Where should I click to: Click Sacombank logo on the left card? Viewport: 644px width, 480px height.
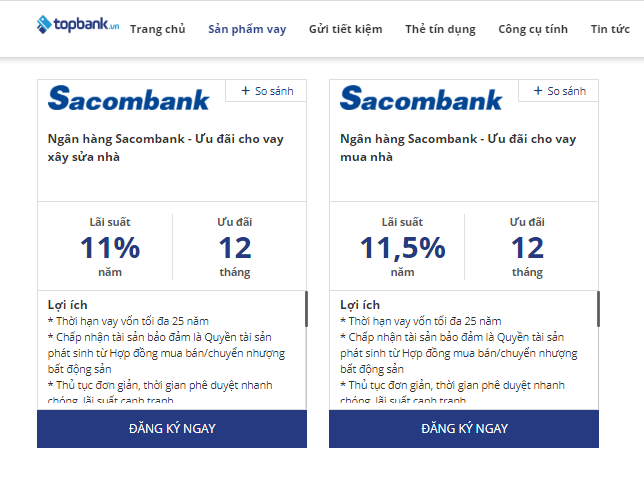pos(129,98)
